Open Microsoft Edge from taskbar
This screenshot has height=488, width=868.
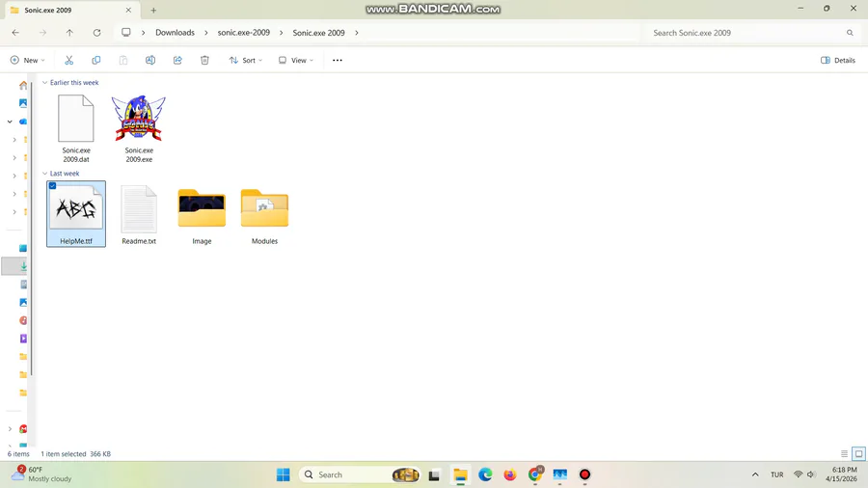click(x=485, y=474)
